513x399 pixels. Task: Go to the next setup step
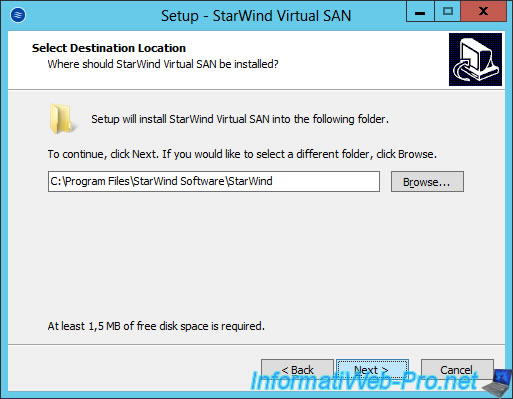tap(372, 369)
